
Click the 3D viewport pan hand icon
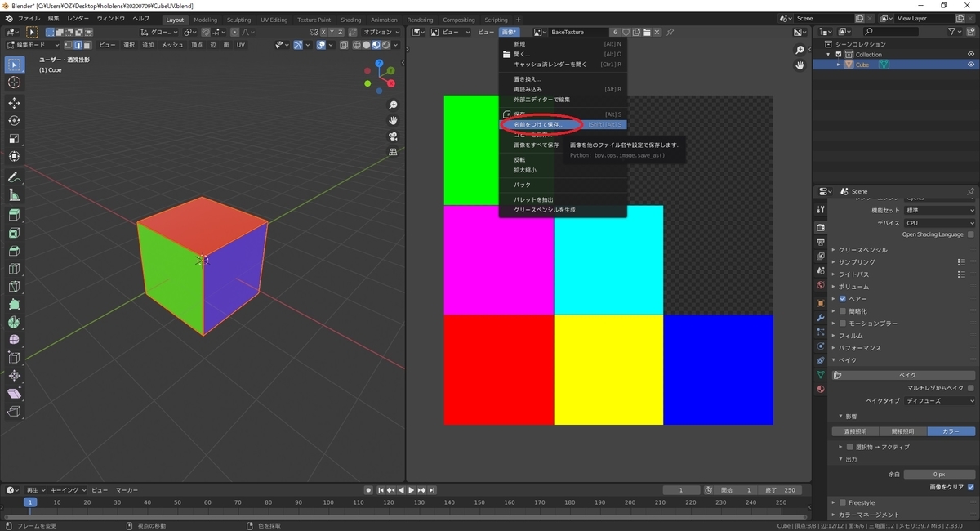(x=393, y=120)
